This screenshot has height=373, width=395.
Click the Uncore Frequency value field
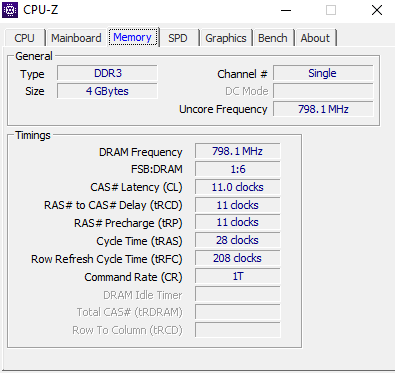(x=323, y=109)
